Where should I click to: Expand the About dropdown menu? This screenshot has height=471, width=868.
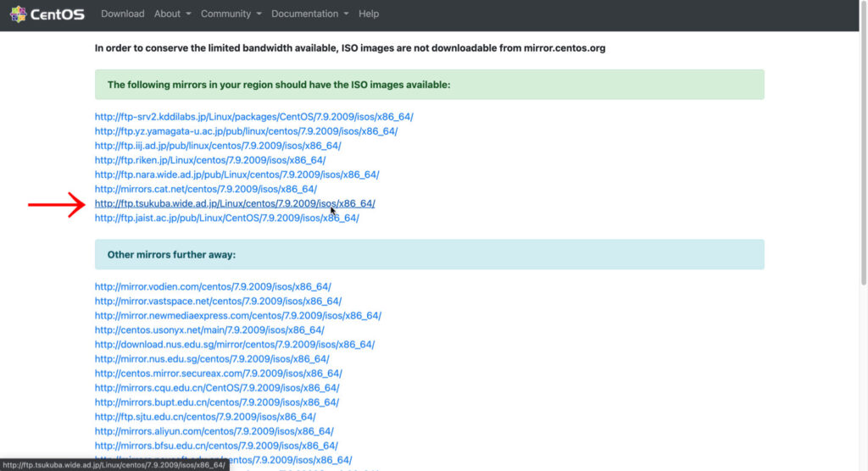coord(172,14)
